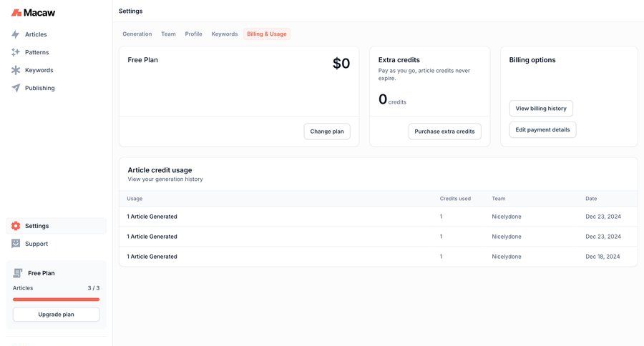Screen dimensions: 644x346
Task: Click Nicelydone in Dec 18 row
Action: (x=507, y=257)
